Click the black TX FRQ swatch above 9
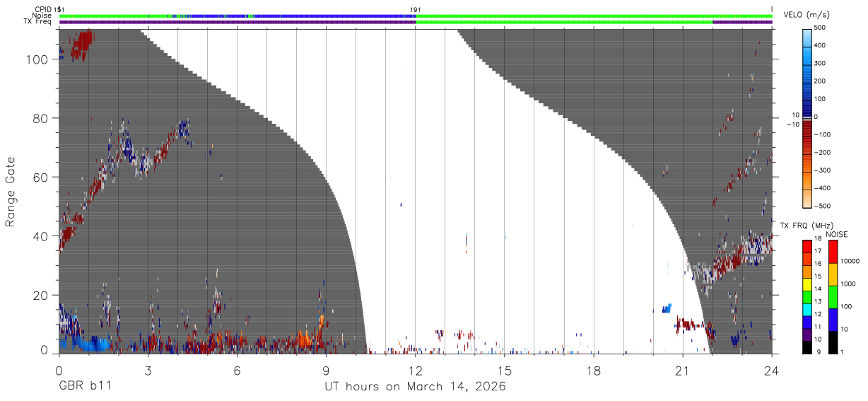The width and height of the screenshot is (868, 401). pos(808,346)
